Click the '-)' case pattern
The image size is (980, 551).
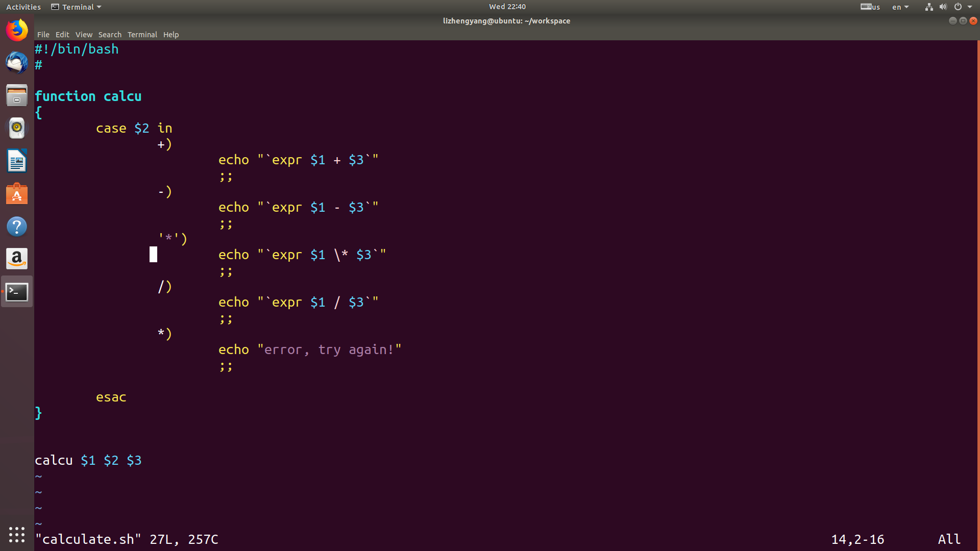pos(164,192)
